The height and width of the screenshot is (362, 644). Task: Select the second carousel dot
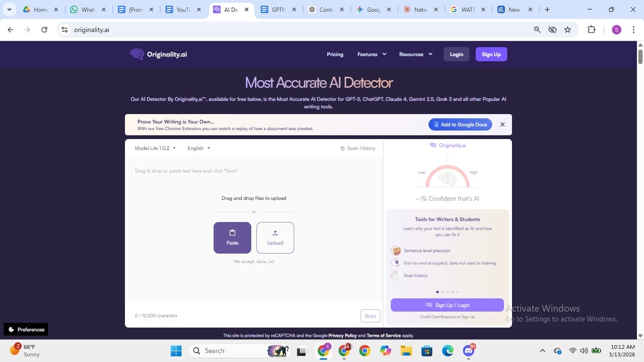click(442, 292)
